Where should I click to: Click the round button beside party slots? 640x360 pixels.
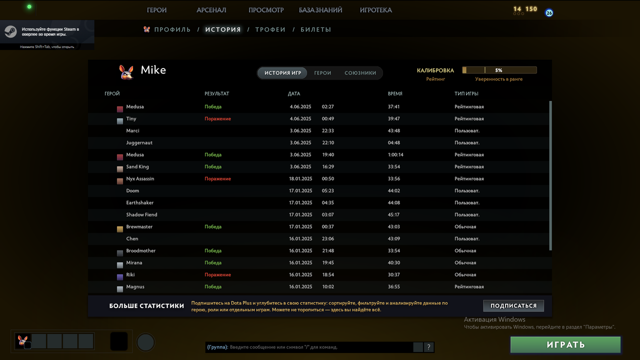(145, 342)
